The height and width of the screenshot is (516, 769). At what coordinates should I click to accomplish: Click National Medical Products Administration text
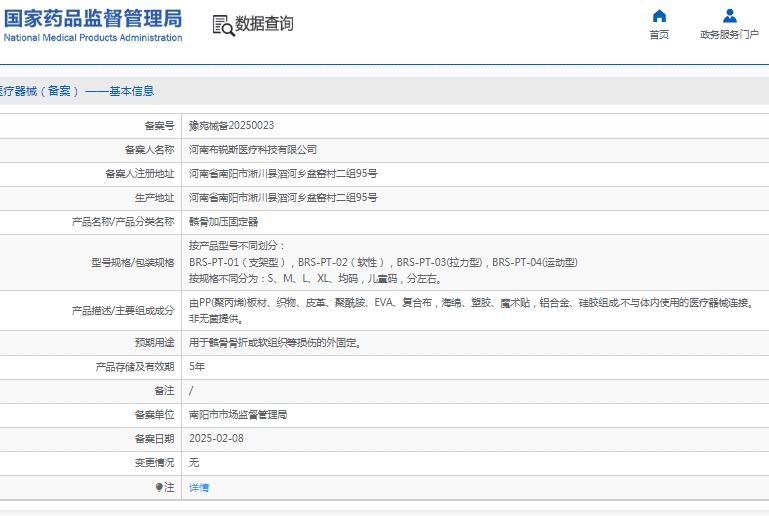(93, 38)
